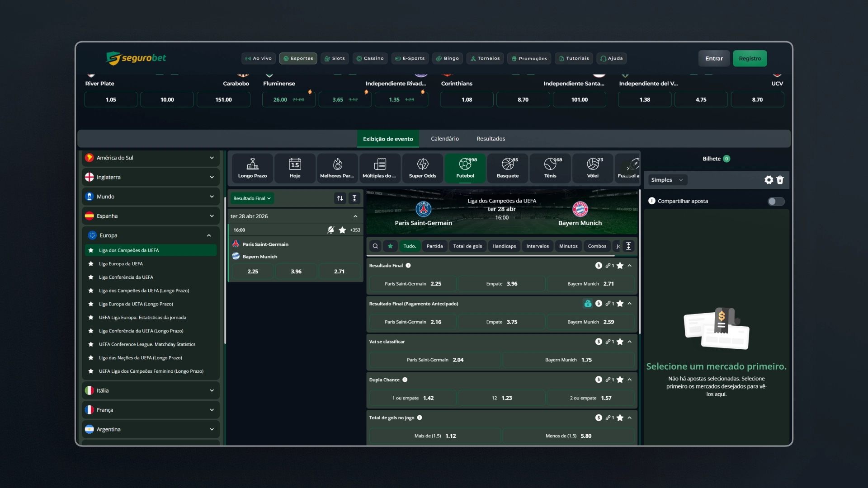Favorite the Liga Europa da UEFA star

(91, 264)
